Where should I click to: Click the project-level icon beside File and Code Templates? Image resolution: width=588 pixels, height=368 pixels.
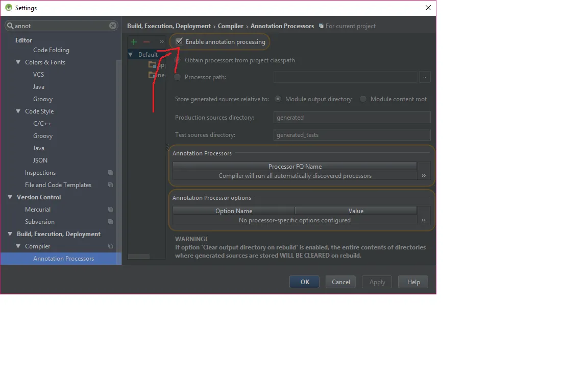pos(110,185)
